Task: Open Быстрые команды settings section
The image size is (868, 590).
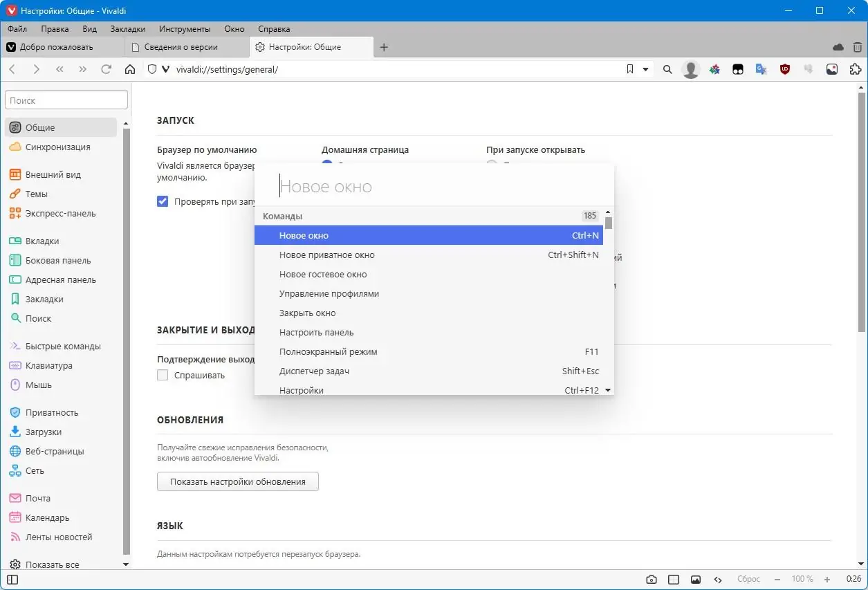Action: (61, 346)
